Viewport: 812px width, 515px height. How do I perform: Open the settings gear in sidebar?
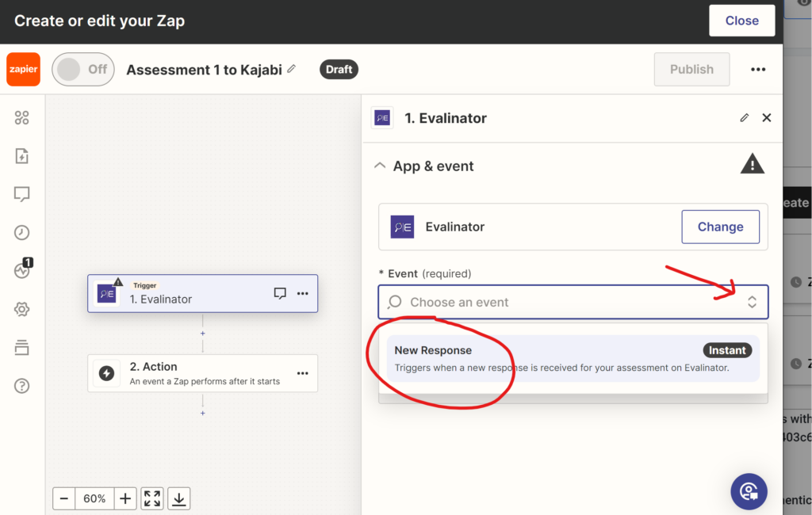pos(21,309)
